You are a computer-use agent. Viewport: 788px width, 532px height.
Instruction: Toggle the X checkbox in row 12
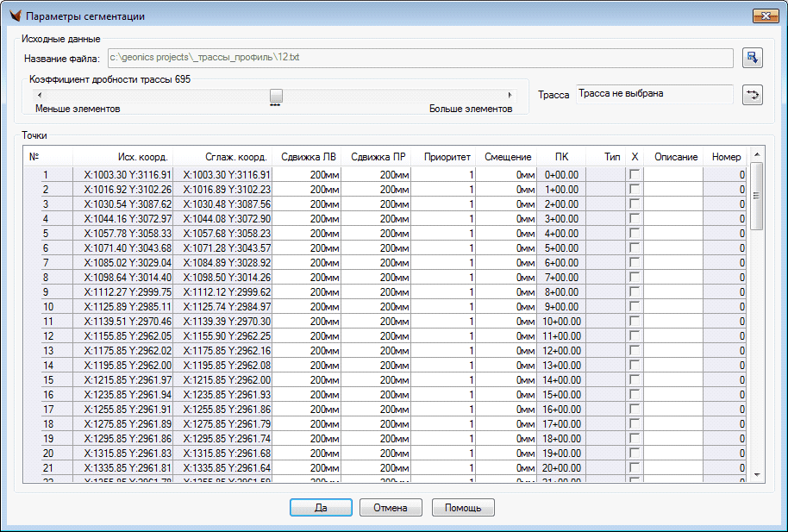(635, 335)
